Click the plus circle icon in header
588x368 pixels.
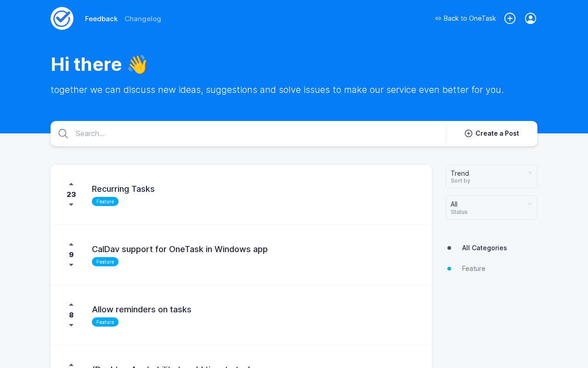[x=510, y=18]
